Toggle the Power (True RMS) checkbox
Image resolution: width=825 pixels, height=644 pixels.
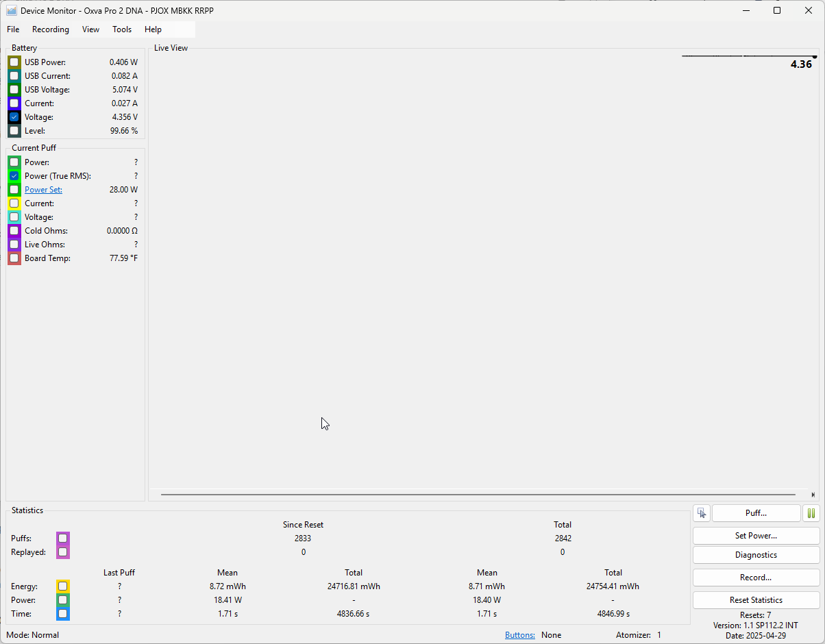pyautogui.click(x=14, y=176)
